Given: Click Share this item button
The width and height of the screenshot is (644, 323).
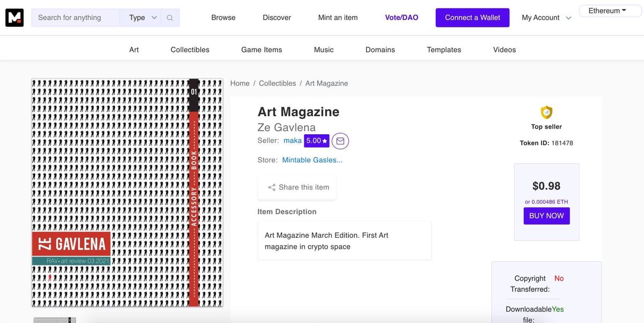Looking at the screenshot, I should pyautogui.click(x=297, y=187).
